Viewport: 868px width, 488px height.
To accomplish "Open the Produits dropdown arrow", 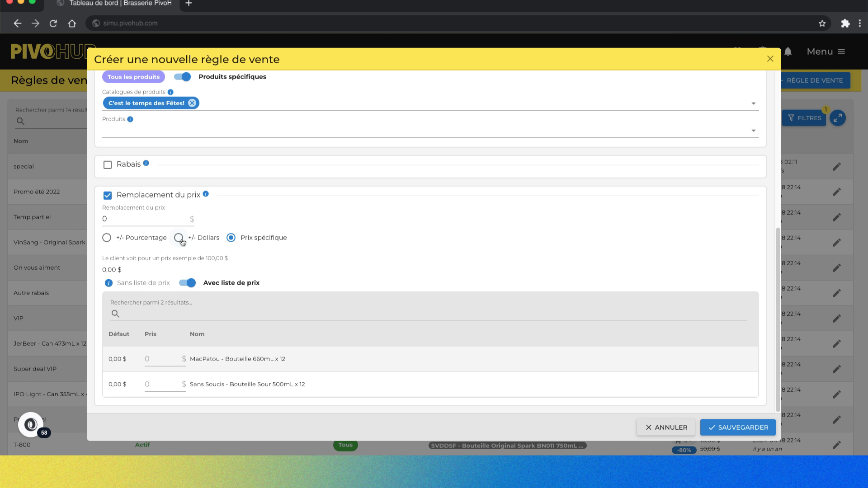I will (x=753, y=131).
